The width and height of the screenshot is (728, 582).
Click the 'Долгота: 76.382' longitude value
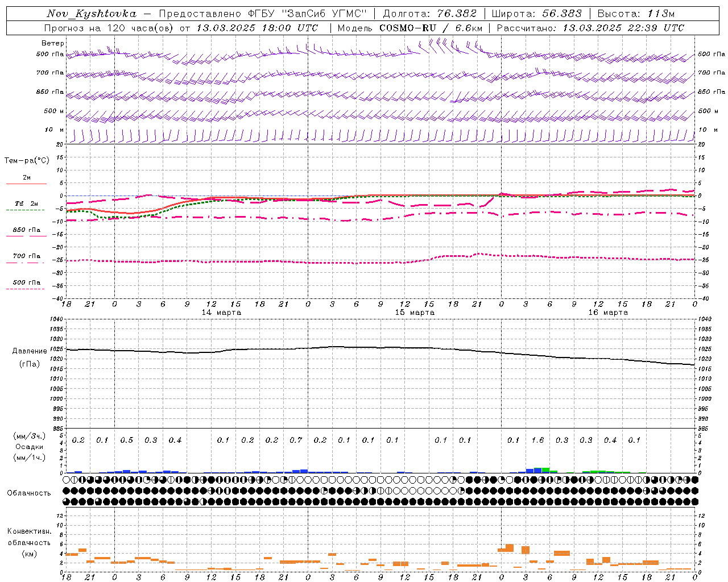(x=430, y=14)
